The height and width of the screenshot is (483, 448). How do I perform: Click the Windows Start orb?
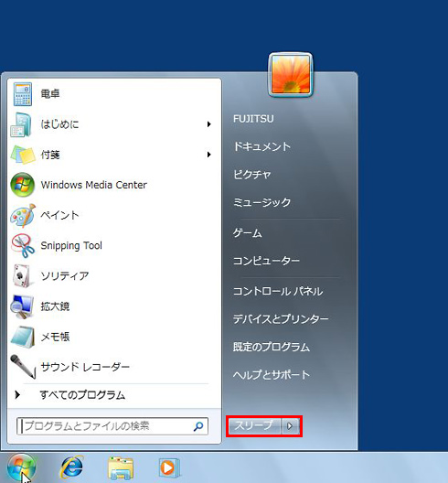pos(21,468)
